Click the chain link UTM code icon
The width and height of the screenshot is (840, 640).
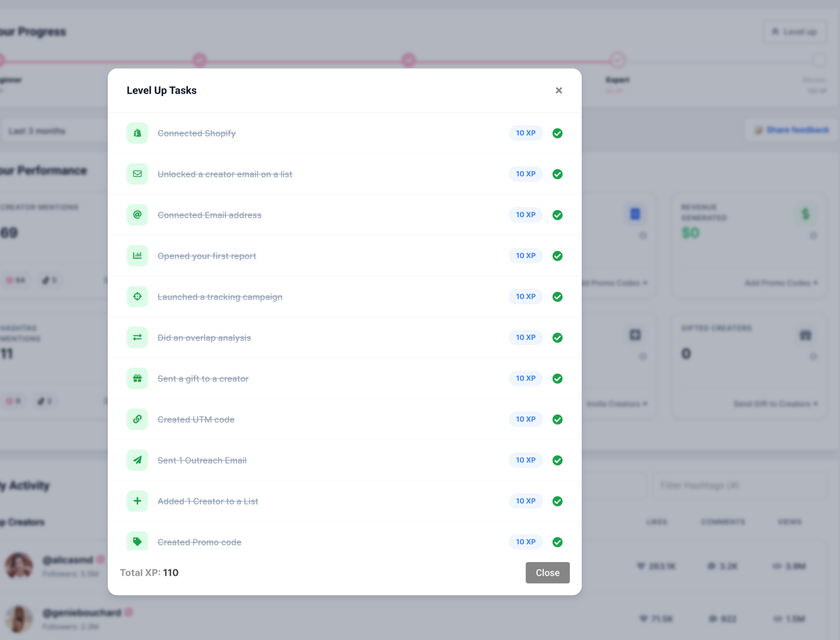point(137,419)
